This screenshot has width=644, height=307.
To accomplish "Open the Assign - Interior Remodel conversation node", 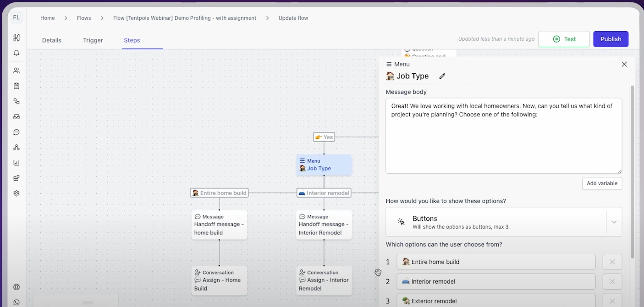I will pyautogui.click(x=324, y=280).
